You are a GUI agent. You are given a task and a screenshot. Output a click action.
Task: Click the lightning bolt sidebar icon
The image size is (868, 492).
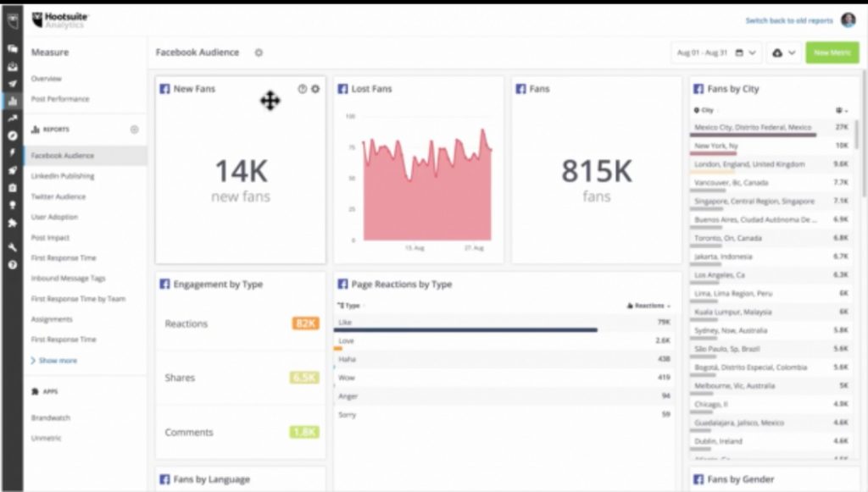[12, 152]
